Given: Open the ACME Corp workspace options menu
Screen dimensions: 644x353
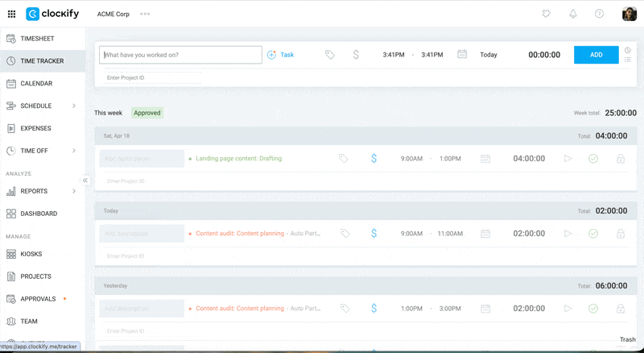Looking at the screenshot, I should 145,14.
